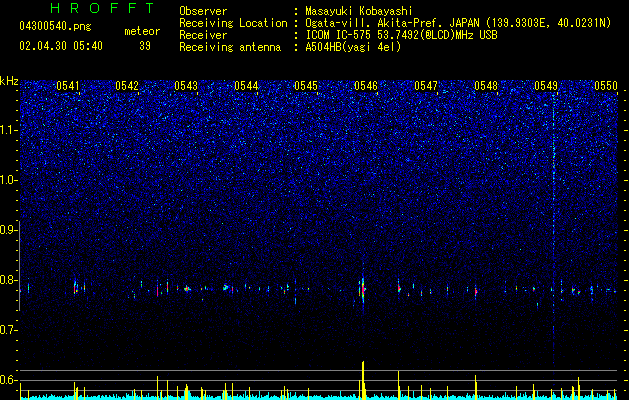Viewport: 629px width, 400px height.
Task: Click the antenna A504HB(yagi 4el) text
Action: tap(353, 47)
